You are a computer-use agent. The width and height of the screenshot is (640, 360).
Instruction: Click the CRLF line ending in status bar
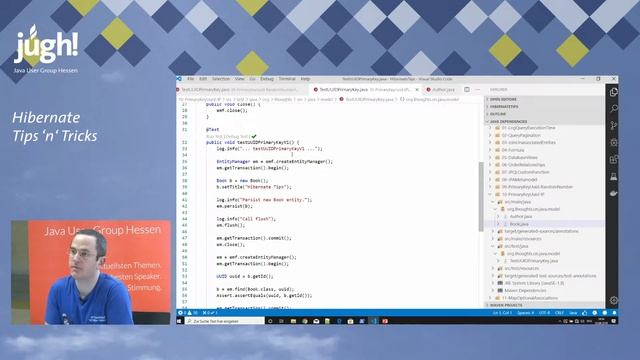[x=559, y=313]
